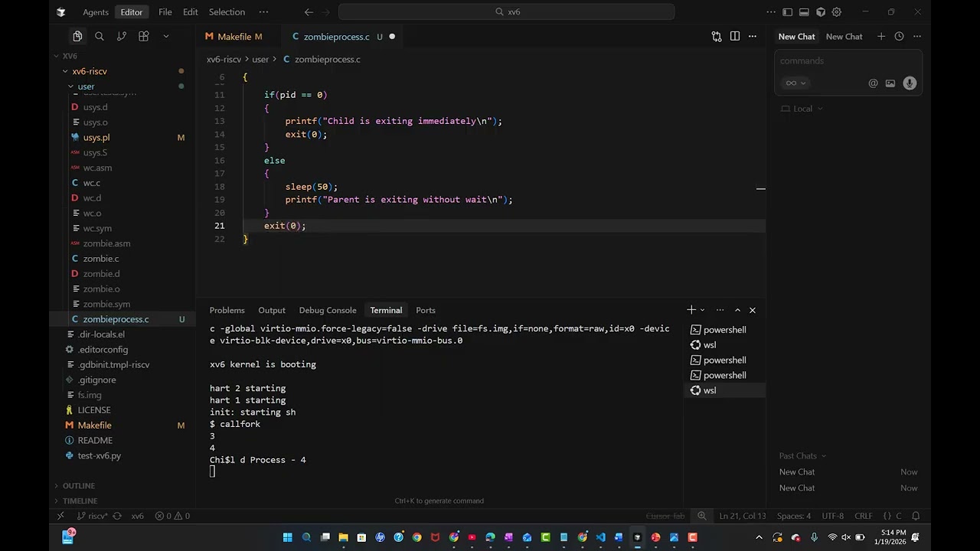This screenshot has height=551, width=980.
Task: Maximize the terminal panel size
Action: (737, 310)
